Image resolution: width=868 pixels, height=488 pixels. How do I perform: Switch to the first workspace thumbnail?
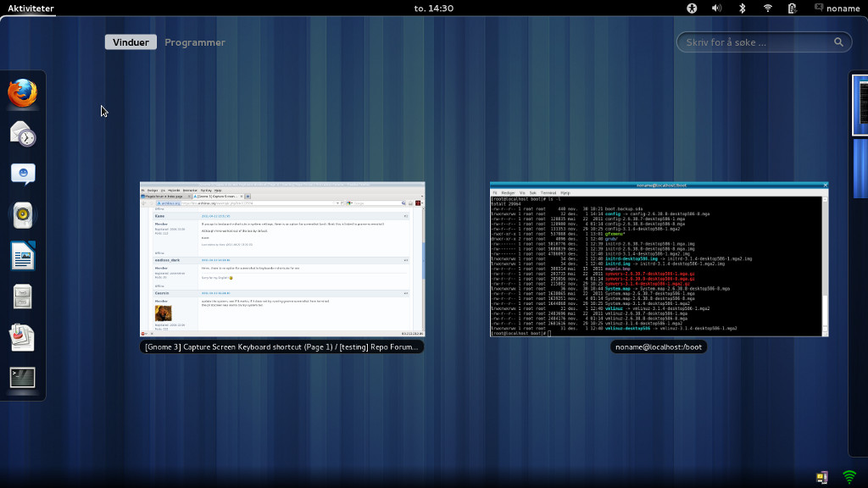[860, 105]
